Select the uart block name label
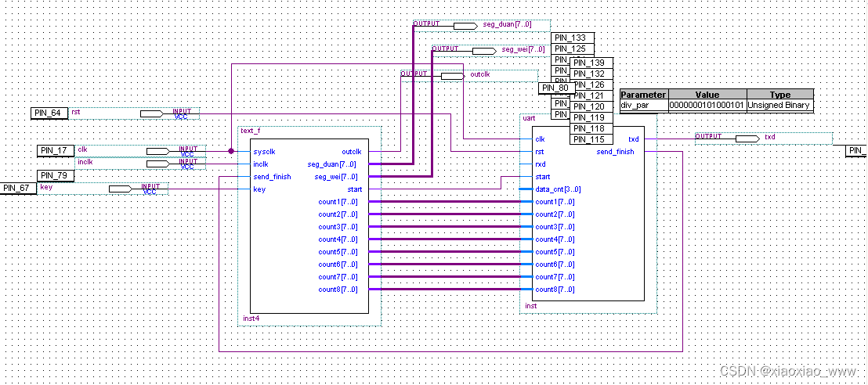The image size is (868, 385). pyautogui.click(x=529, y=118)
